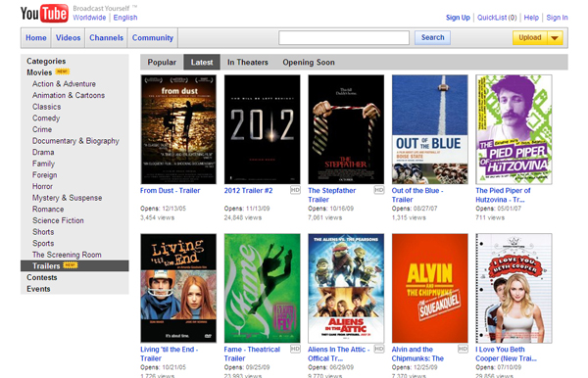Open Contests in sidebar
This screenshot has height=378, width=588.
42,277
